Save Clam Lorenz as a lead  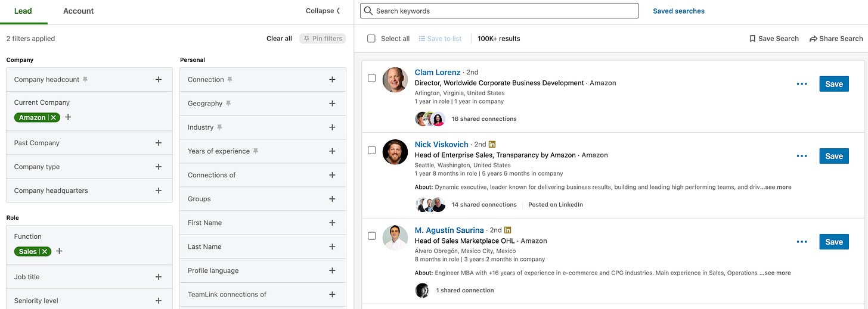(834, 84)
